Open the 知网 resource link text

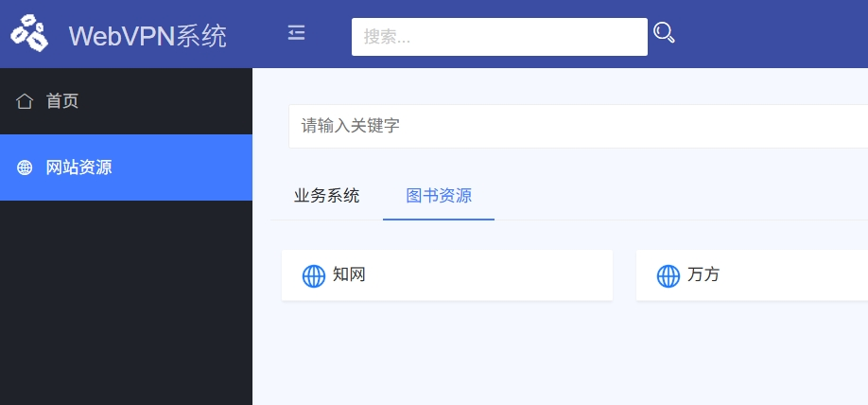coord(349,275)
